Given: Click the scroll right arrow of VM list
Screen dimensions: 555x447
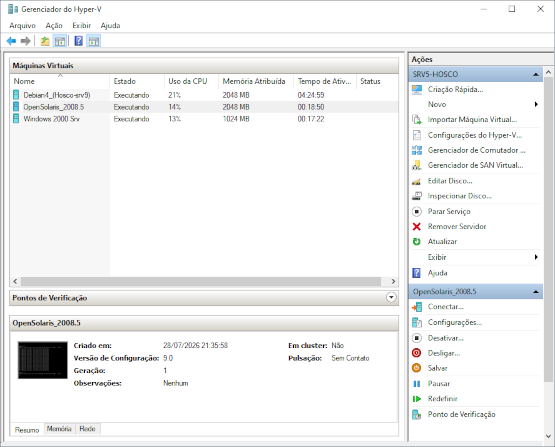Looking at the screenshot, I should [x=393, y=281].
